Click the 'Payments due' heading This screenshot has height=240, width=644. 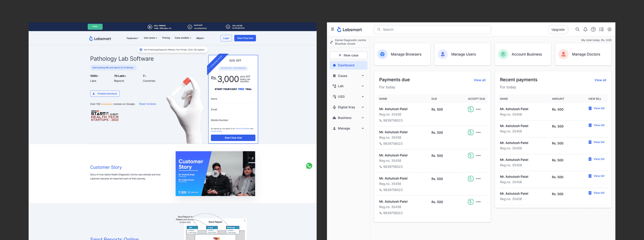pos(394,80)
